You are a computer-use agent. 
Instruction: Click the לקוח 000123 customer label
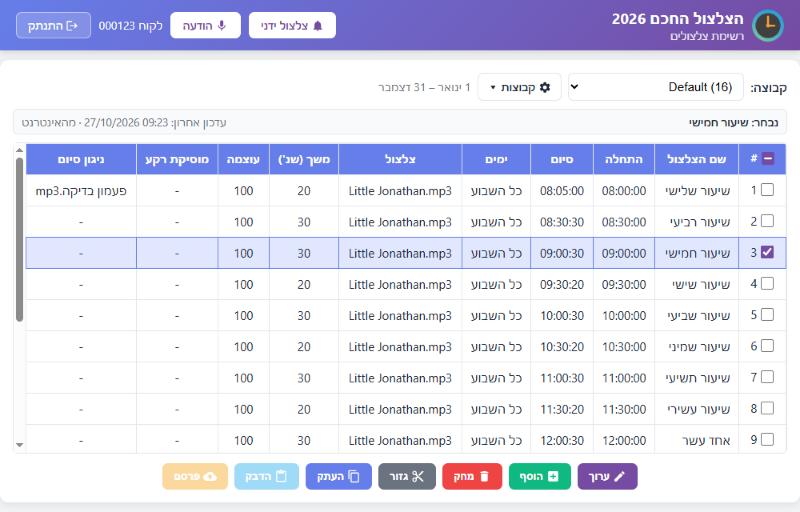(x=131, y=25)
